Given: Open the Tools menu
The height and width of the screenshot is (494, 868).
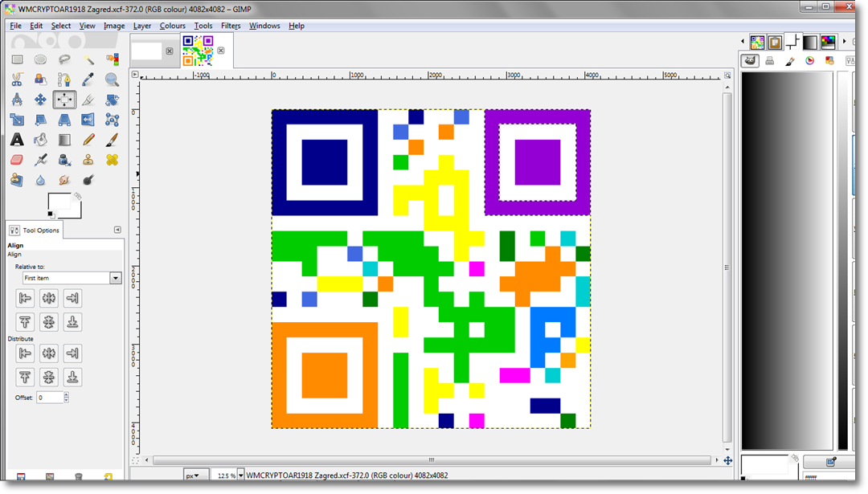Looking at the screenshot, I should coord(203,26).
